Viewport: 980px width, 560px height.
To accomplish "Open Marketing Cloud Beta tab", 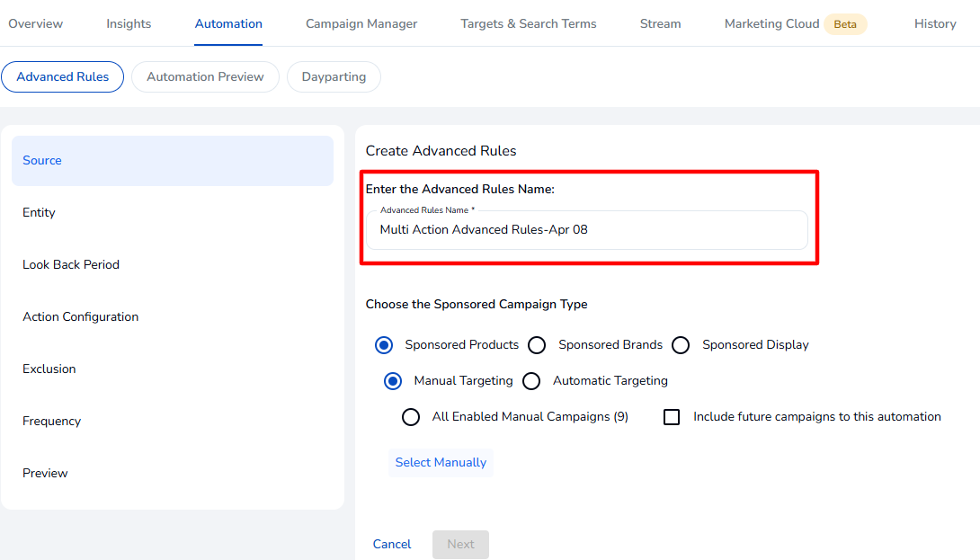I will (795, 23).
